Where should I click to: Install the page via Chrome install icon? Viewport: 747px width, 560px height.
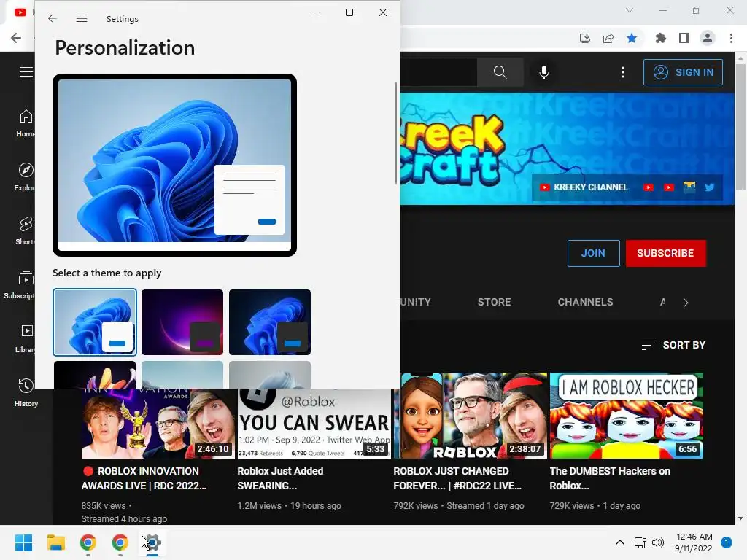click(584, 38)
